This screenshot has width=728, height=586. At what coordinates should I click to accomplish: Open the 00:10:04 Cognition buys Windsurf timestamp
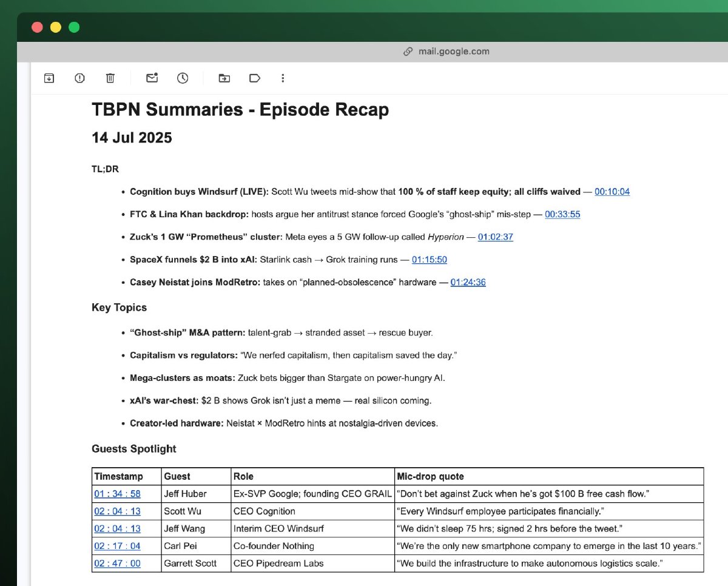[612, 192]
